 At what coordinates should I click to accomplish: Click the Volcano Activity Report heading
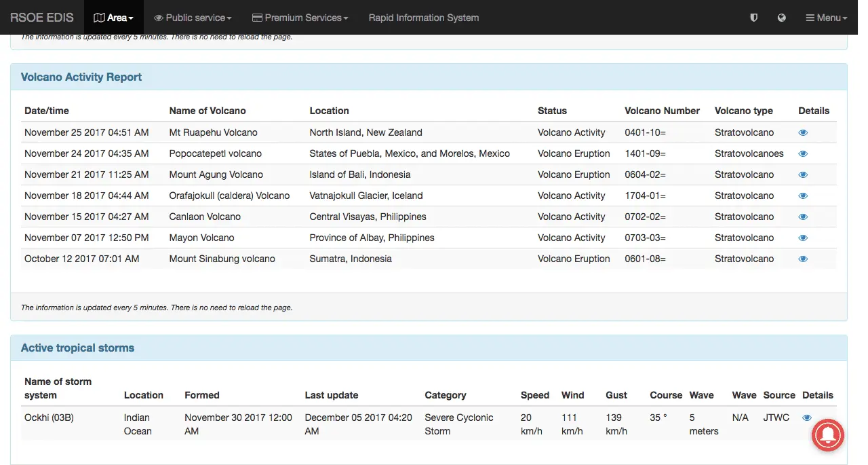(81, 77)
